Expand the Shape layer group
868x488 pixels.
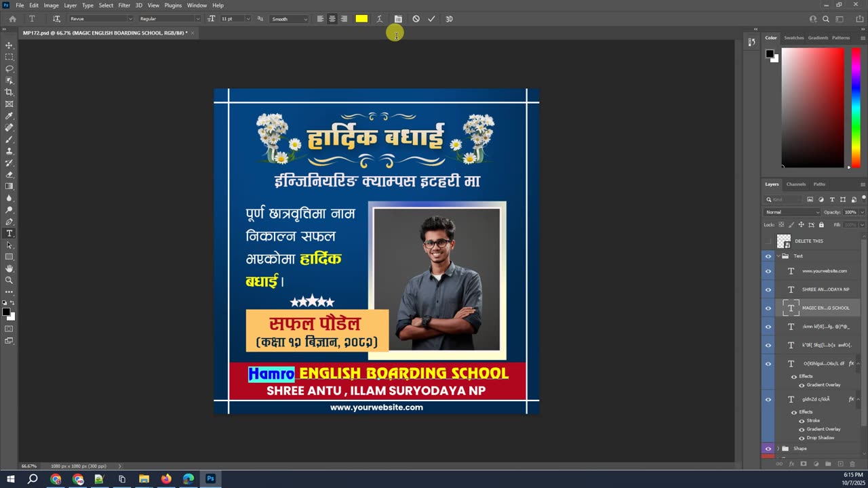point(778,449)
